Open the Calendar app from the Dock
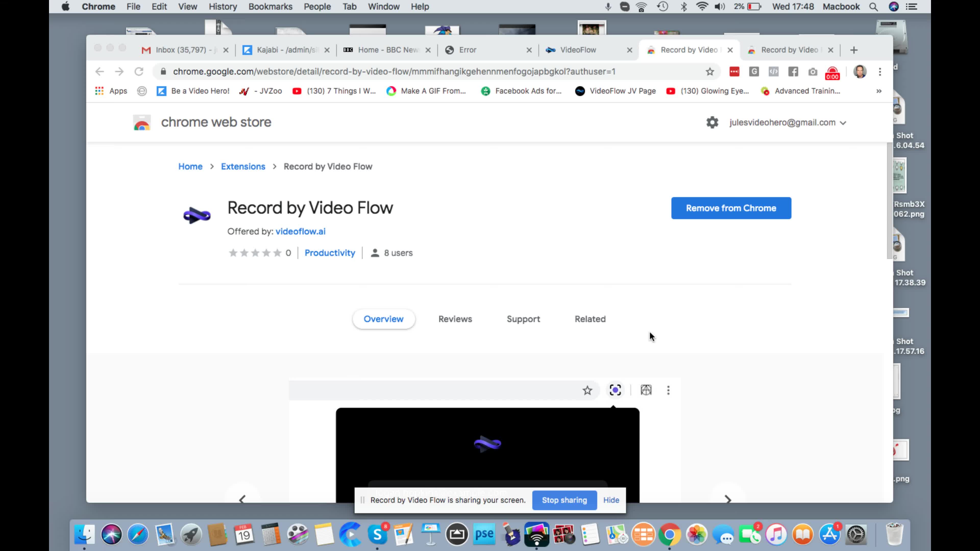Screen dimensions: 980x551 tap(244, 534)
